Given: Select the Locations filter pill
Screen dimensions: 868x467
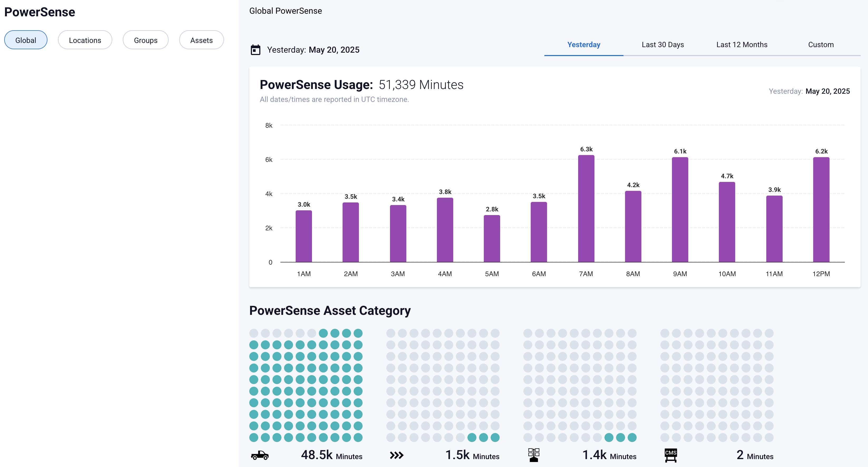Looking at the screenshot, I should tap(85, 40).
